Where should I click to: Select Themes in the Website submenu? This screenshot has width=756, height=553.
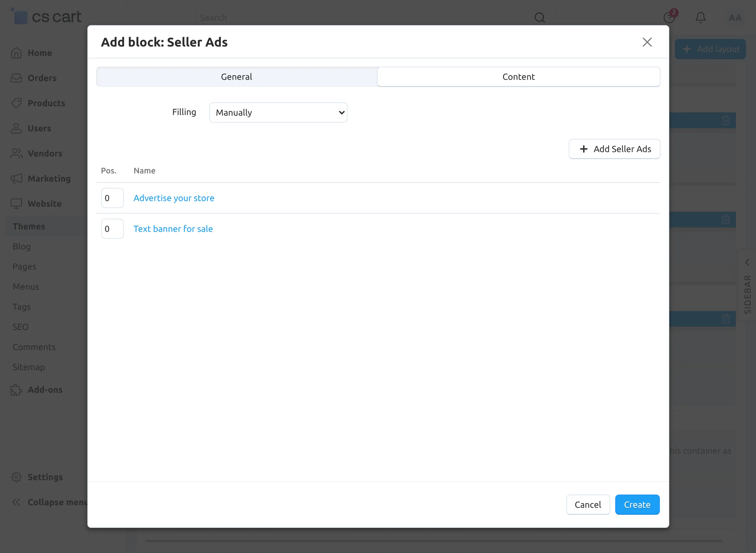[29, 226]
